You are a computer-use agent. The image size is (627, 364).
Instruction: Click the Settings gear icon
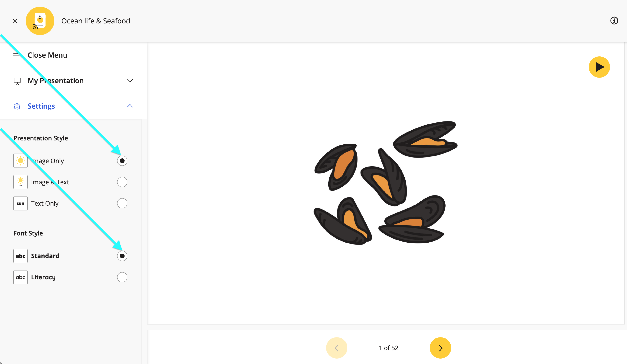(17, 107)
